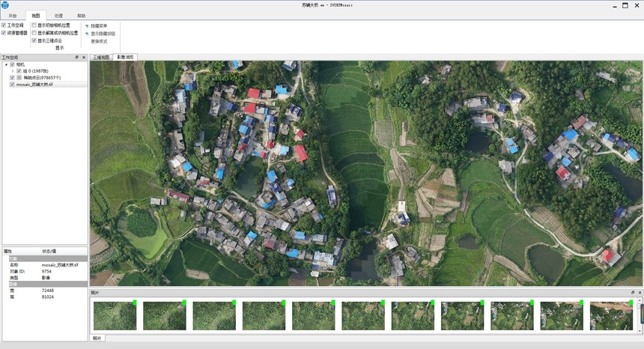Select the 类型 value 影像 cell

click(46, 278)
